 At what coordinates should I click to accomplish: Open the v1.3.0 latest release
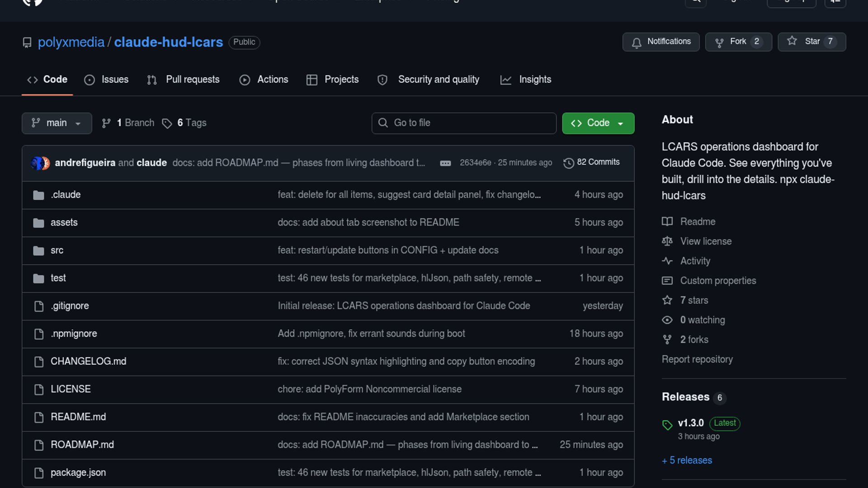coord(690,423)
